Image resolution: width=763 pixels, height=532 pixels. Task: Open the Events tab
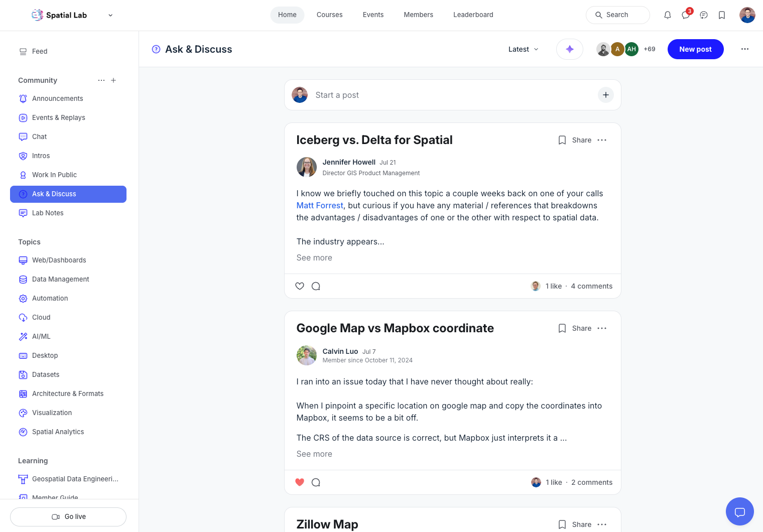373,15
